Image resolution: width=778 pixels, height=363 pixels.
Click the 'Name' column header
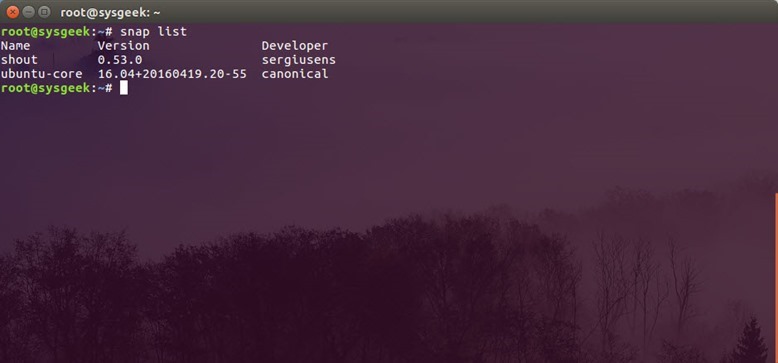15,46
